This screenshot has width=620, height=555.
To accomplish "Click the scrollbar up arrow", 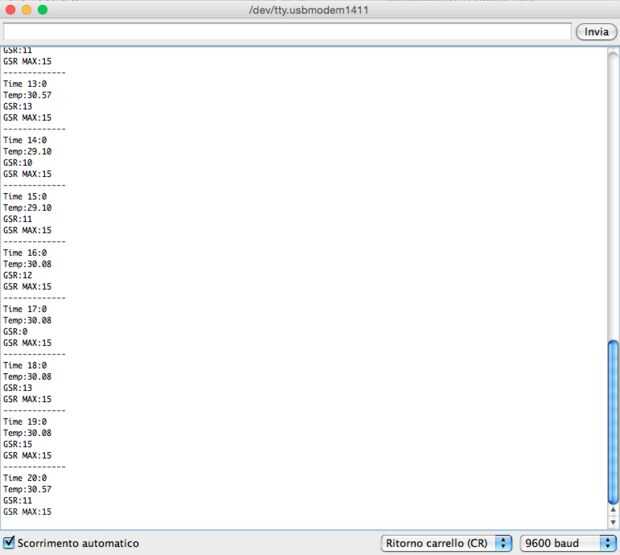I will click(x=613, y=510).
